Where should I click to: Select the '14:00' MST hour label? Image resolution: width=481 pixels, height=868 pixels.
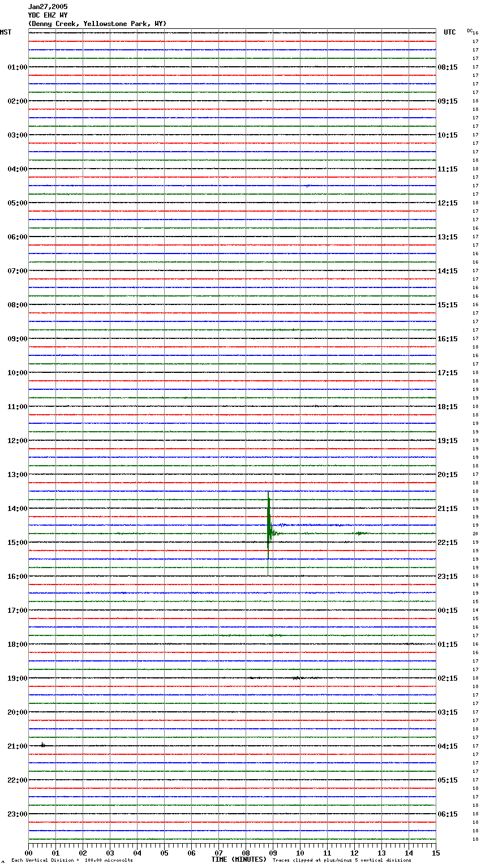tap(18, 509)
